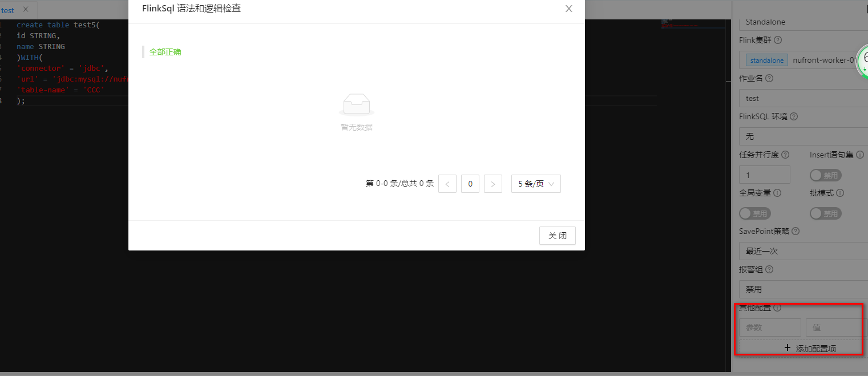Toggle the 批模式 switch
The height and width of the screenshot is (376, 868).
coord(826,213)
